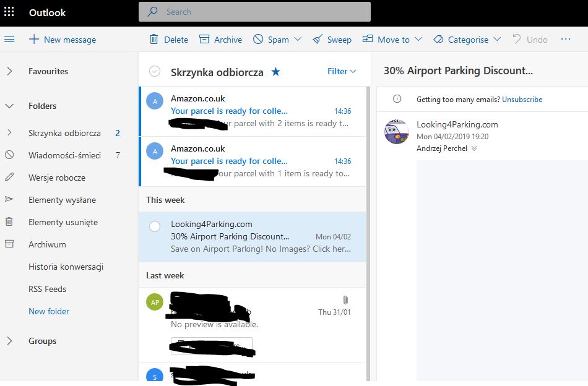Click the Looking4Parking.com sender name in reading pane
The width and height of the screenshot is (588, 386).
click(457, 124)
